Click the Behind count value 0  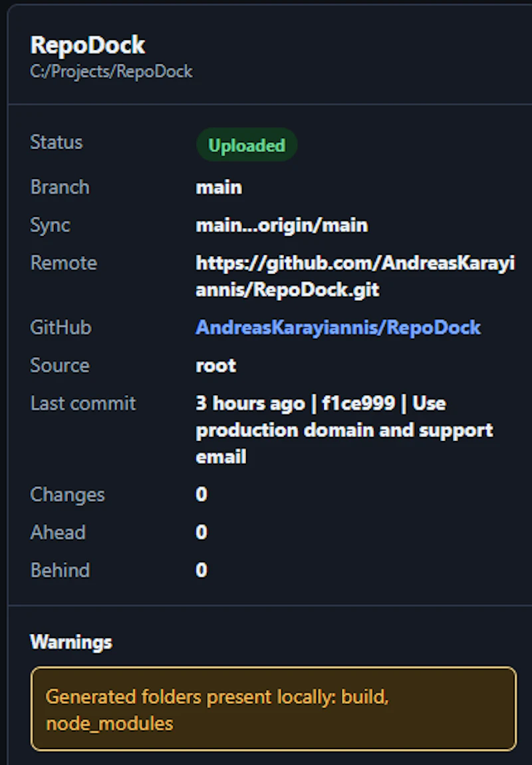[201, 570]
